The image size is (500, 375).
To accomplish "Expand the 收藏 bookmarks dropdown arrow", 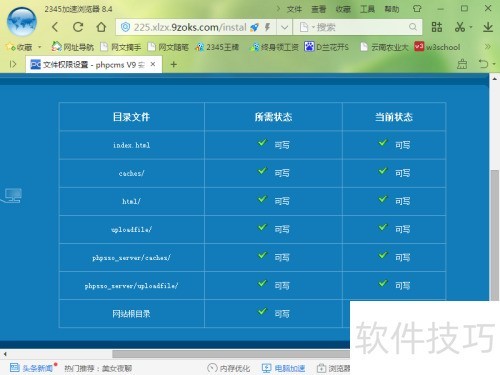I will 40,47.
